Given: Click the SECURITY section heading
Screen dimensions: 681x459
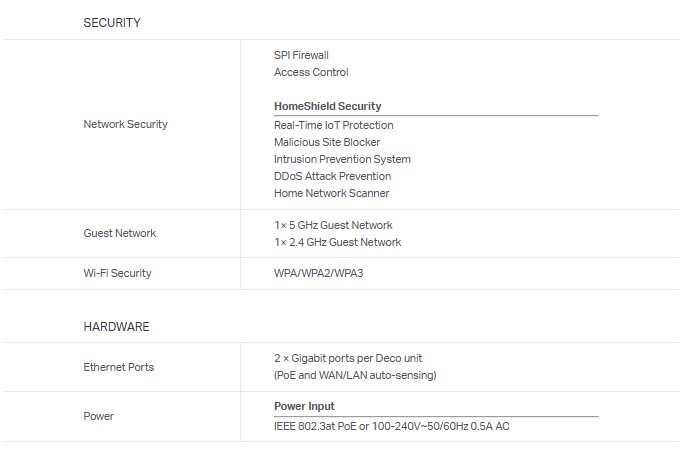Looking at the screenshot, I should tap(112, 22).
